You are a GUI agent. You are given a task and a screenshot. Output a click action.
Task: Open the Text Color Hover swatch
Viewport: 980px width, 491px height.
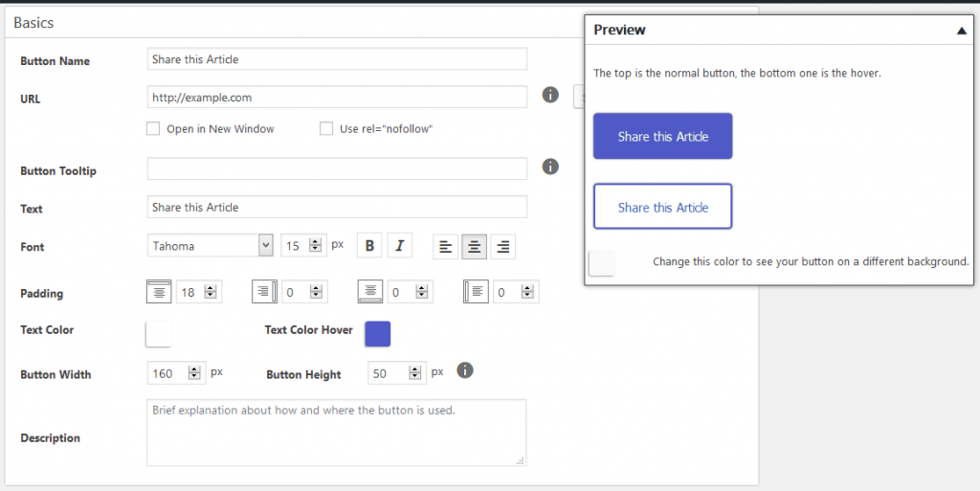(x=378, y=333)
